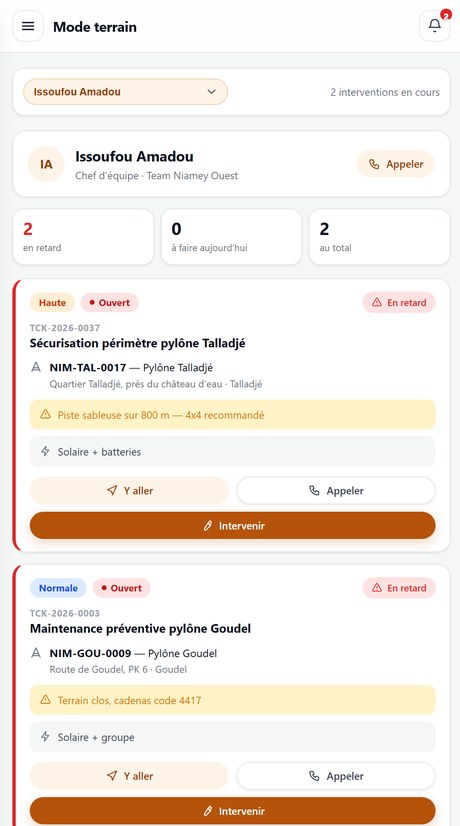The height and width of the screenshot is (826, 460).
Task: Start Intervenir on Sécurisation périmètre ticket
Action: click(232, 525)
